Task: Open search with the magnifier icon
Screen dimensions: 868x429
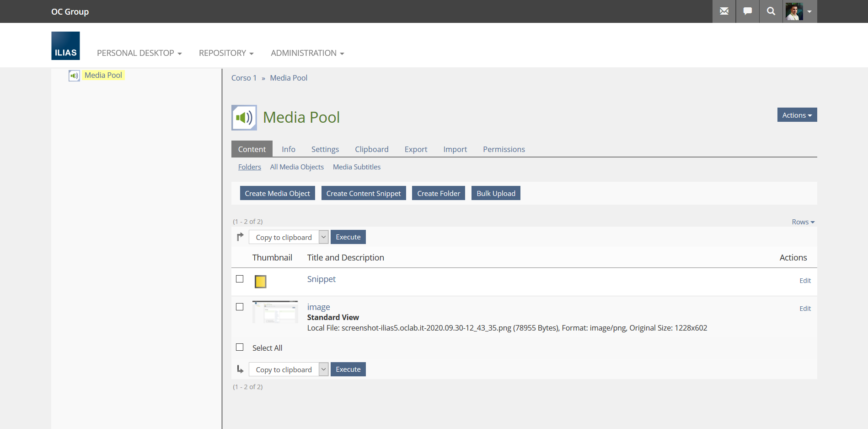Action: [771, 11]
